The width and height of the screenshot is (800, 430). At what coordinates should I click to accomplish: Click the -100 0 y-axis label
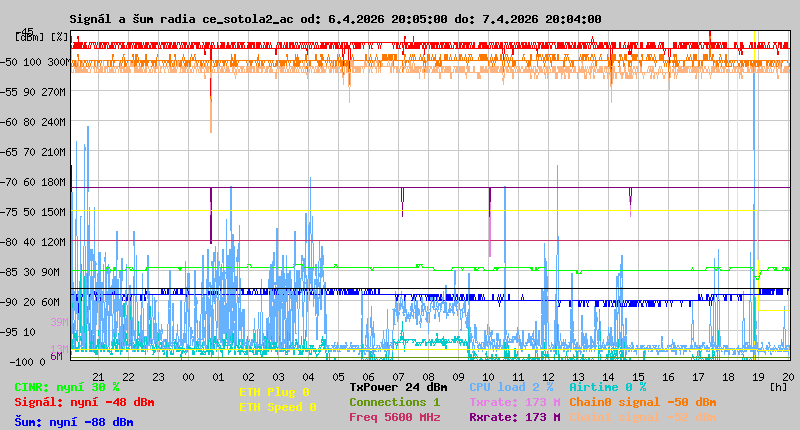pyautogui.click(x=28, y=362)
